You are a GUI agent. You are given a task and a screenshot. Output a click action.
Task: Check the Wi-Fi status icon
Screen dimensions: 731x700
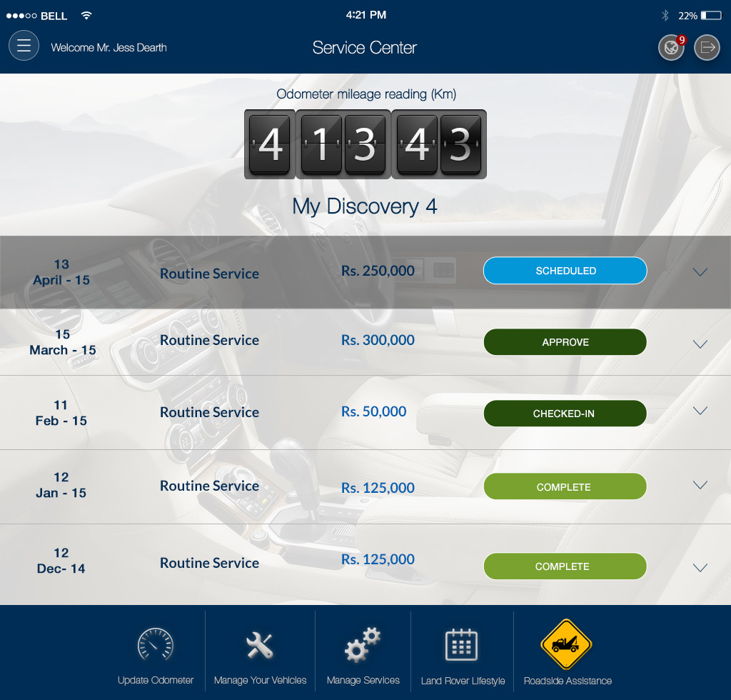pos(86,16)
